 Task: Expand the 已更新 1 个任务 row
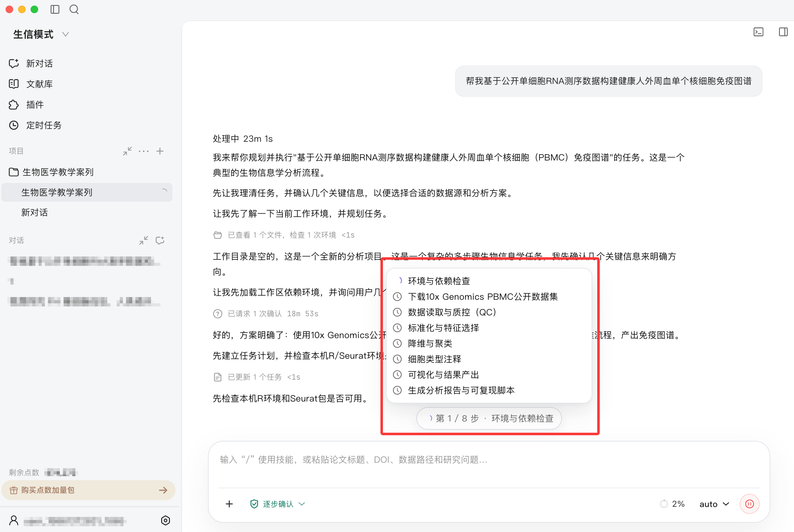click(257, 377)
